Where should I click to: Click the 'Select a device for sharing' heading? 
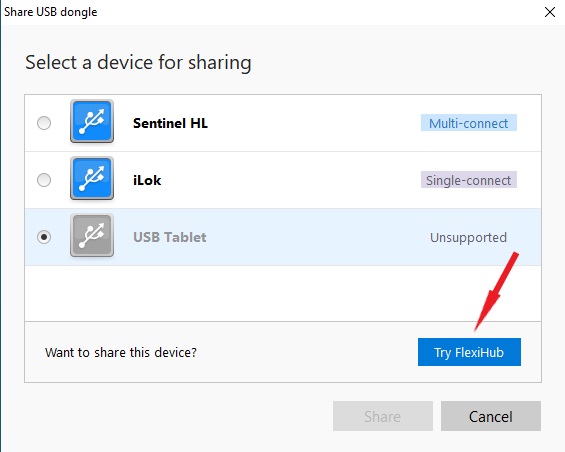[138, 62]
